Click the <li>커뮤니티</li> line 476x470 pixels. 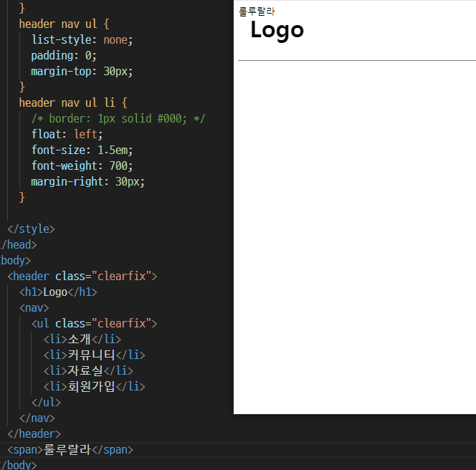click(94, 355)
